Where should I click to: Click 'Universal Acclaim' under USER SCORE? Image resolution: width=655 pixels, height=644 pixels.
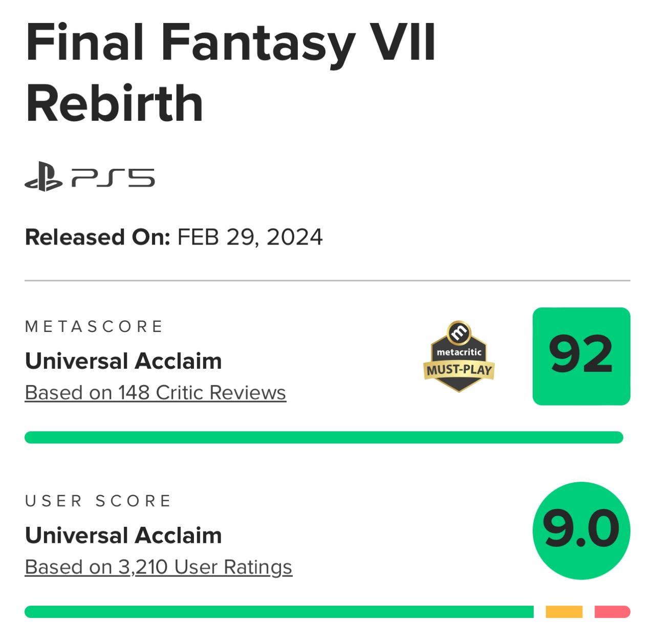coord(123,536)
